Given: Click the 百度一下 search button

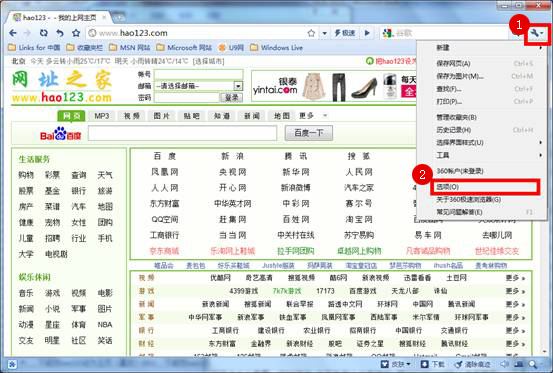Looking at the screenshot, I should (309, 133).
